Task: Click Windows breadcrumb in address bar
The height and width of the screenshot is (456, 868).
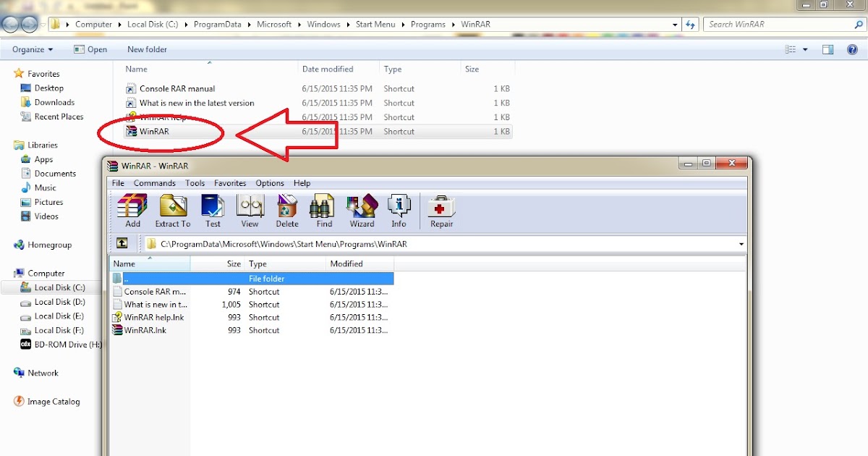Action: pyautogui.click(x=323, y=24)
